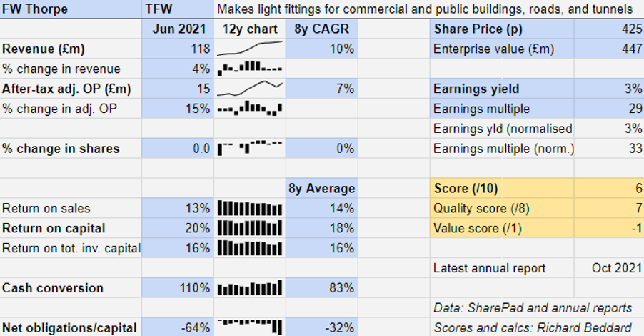Click the return on total invested capital sparkline

coord(250,248)
